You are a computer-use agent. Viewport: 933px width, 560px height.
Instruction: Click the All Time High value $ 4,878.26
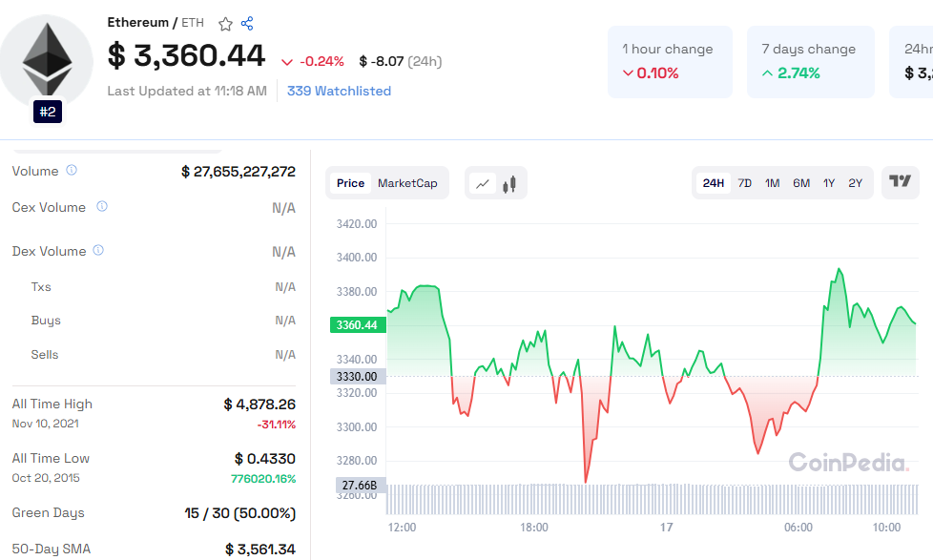[259, 404]
